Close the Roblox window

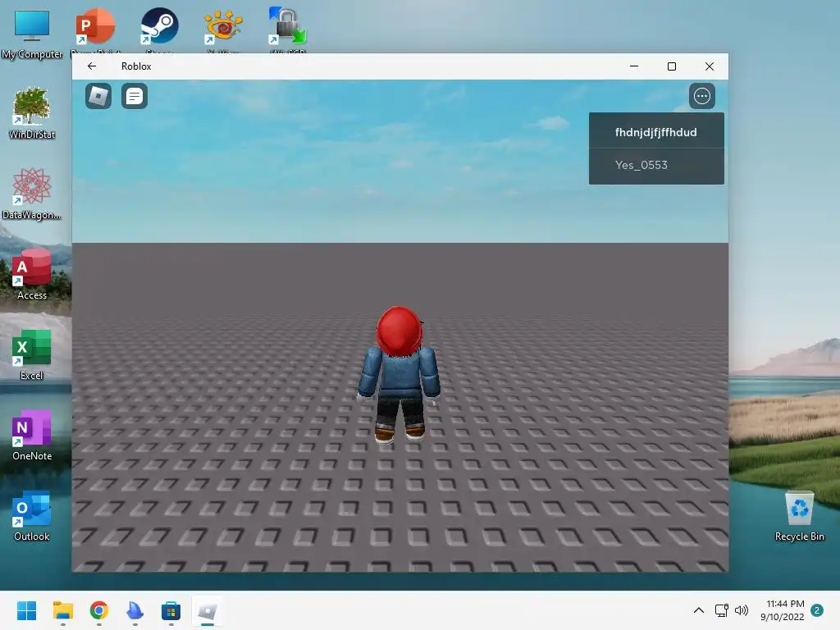tap(710, 66)
